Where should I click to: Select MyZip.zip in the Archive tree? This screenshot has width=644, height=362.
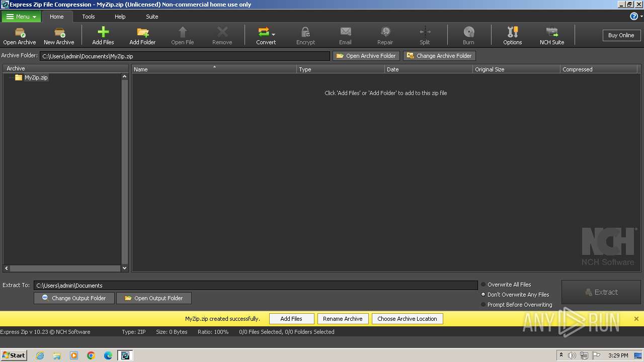pyautogui.click(x=36, y=77)
